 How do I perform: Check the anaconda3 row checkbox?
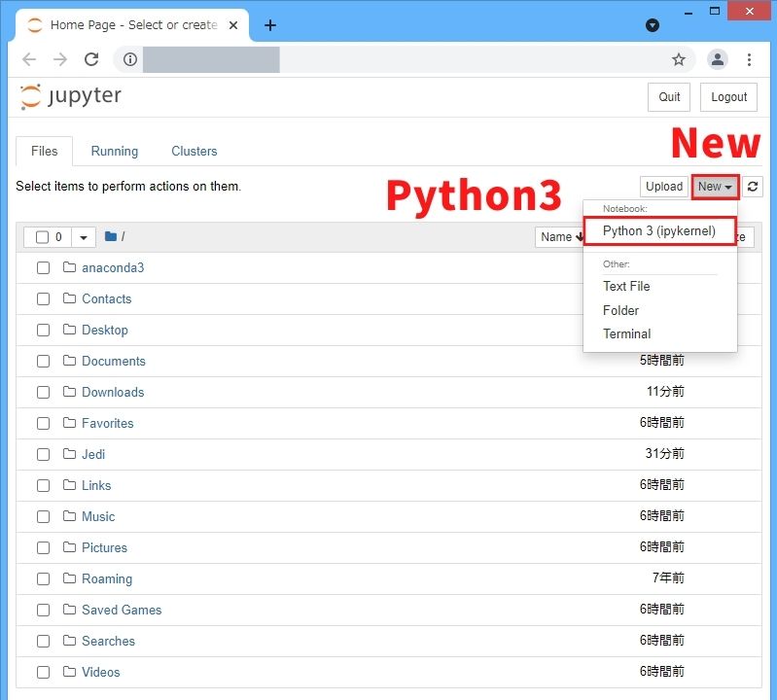(x=43, y=268)
